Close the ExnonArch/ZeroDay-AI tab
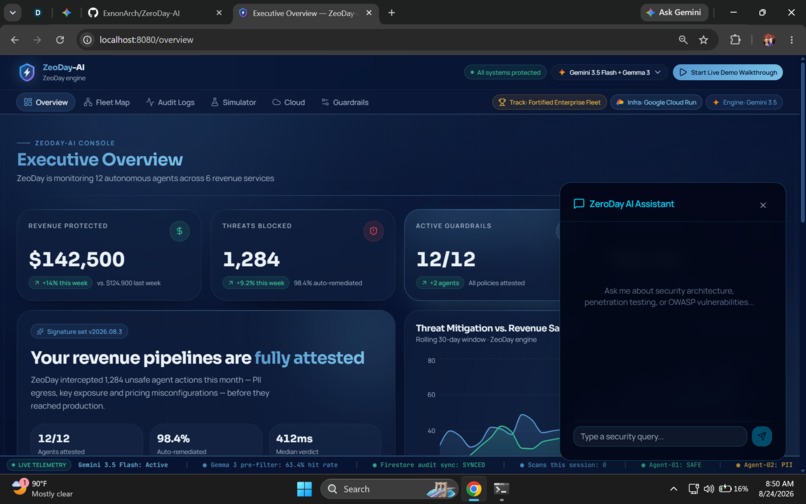Image resolution: width=806 pixels, height=504 pixels. point(219,13)
